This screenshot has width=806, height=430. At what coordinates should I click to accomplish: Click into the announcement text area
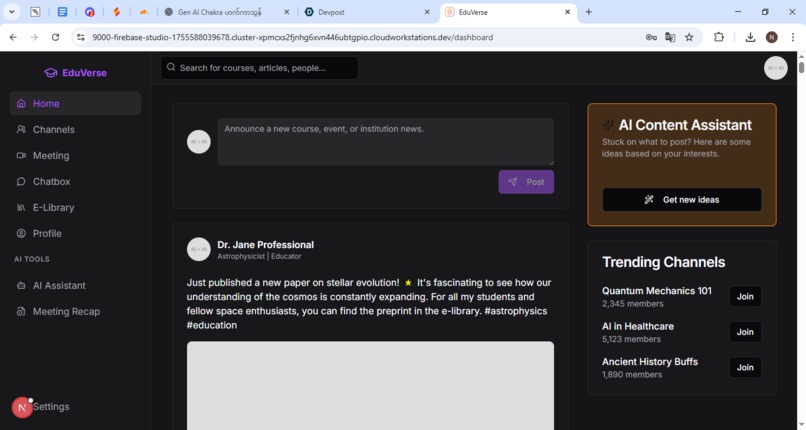click(386, 142)
